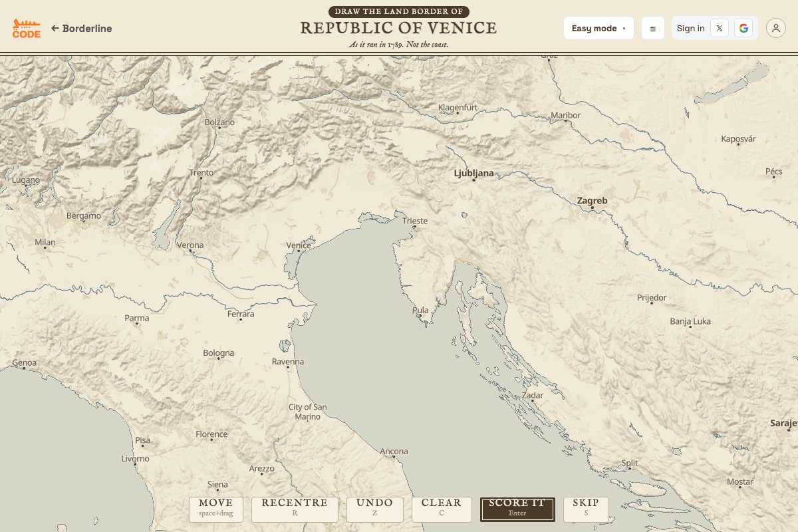Click the CLEAR button
This screenshot has width=798, height=532.
click(x=442, y=509)
